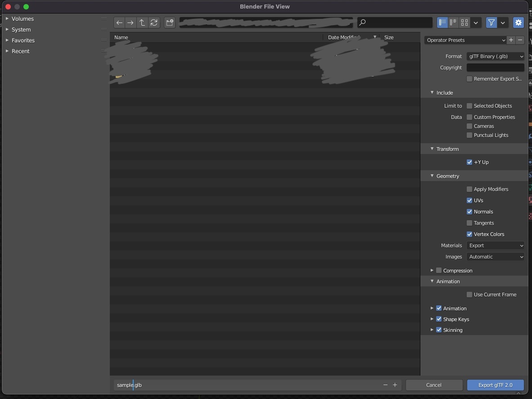Screen dimensions: 532x399
Task: Enable Selected Objects checkbox
Action: tap(469, 106)
